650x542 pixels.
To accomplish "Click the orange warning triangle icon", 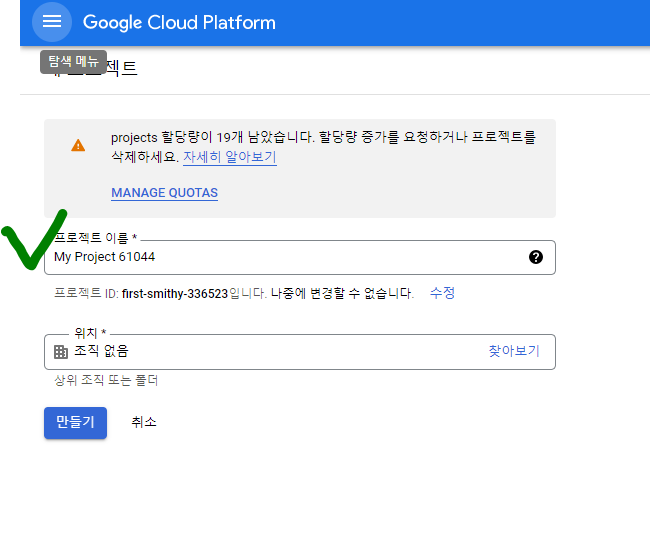I will pyautogui.click(x=78, y=146).
